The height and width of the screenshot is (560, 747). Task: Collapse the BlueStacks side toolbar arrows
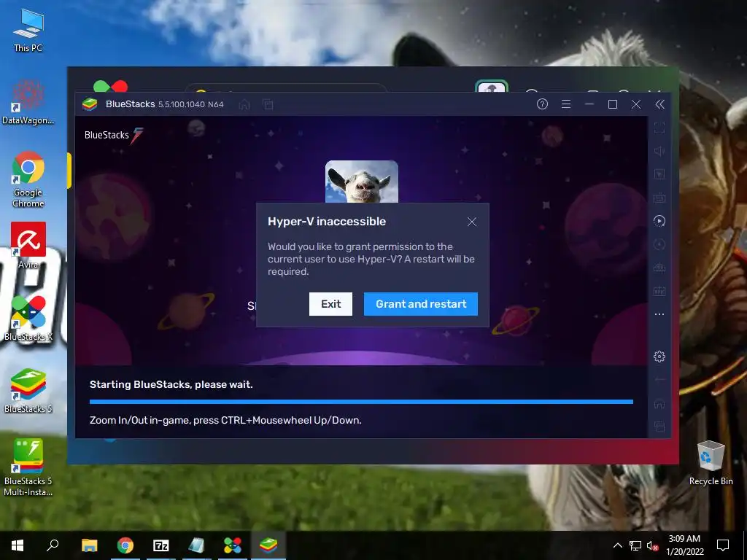[x=659, y=104]
